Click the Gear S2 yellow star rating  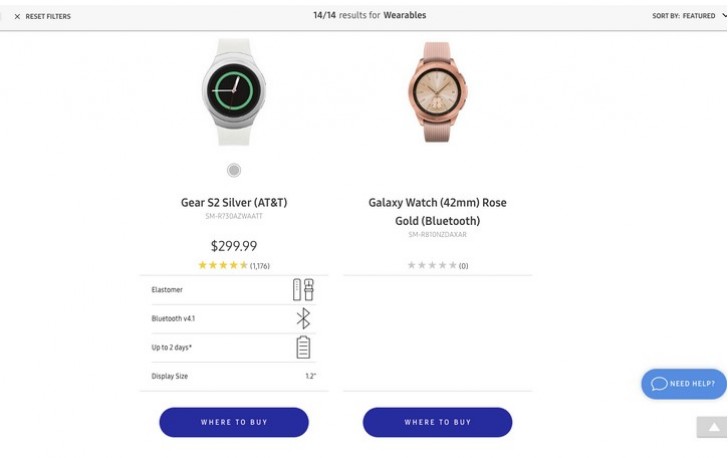[223, 266]
